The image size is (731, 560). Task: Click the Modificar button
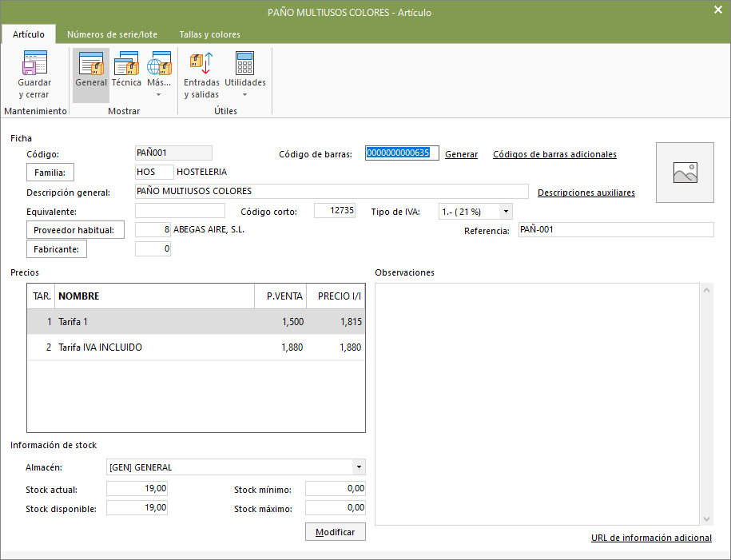336,532
